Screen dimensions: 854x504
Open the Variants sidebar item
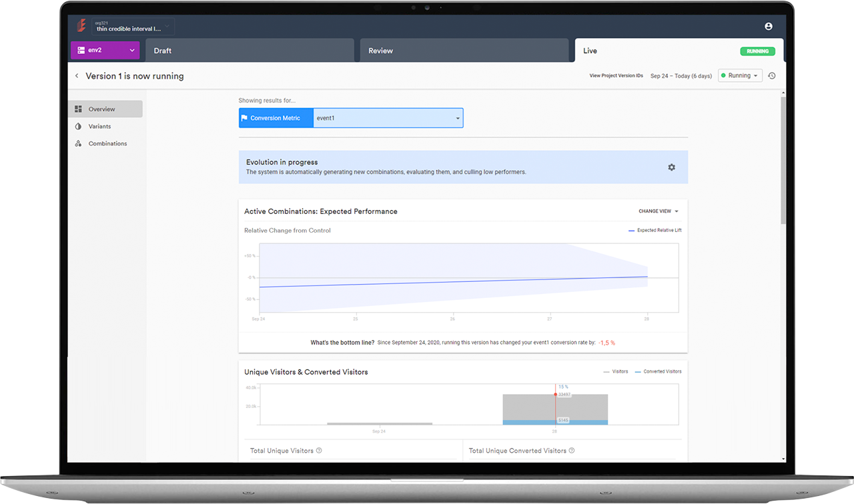105,126
